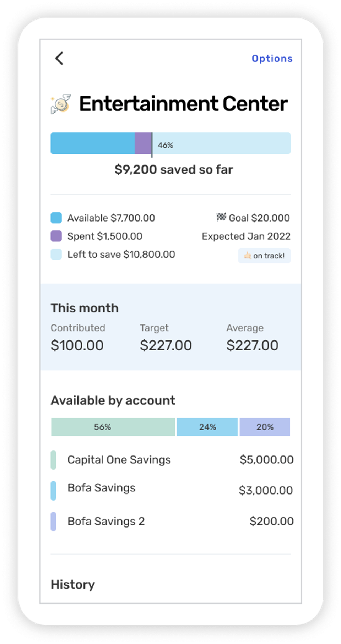Click the green pill beside Capital One Savings

click(x=54, y=459)
